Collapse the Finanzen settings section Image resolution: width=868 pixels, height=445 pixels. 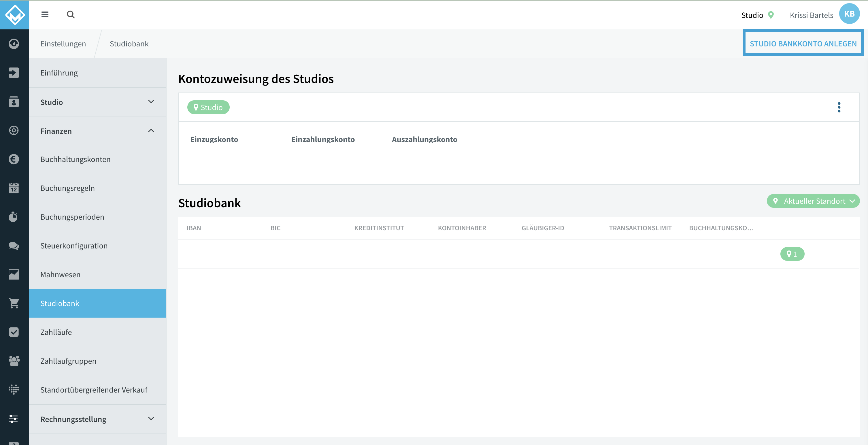97,131
